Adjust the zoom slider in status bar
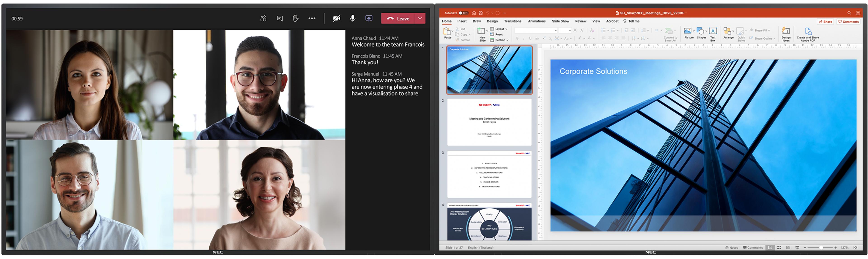This screenshot has width=868, height=259. click(821, 247)
